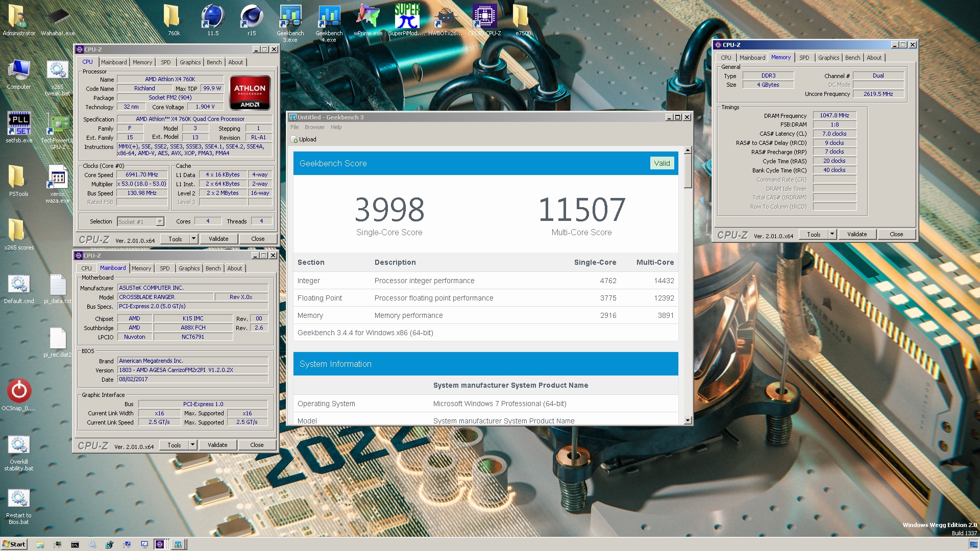The image size is (980, 551).
Task: Click Core Speed value 6941.70 MHz
Action: [142, 174]
